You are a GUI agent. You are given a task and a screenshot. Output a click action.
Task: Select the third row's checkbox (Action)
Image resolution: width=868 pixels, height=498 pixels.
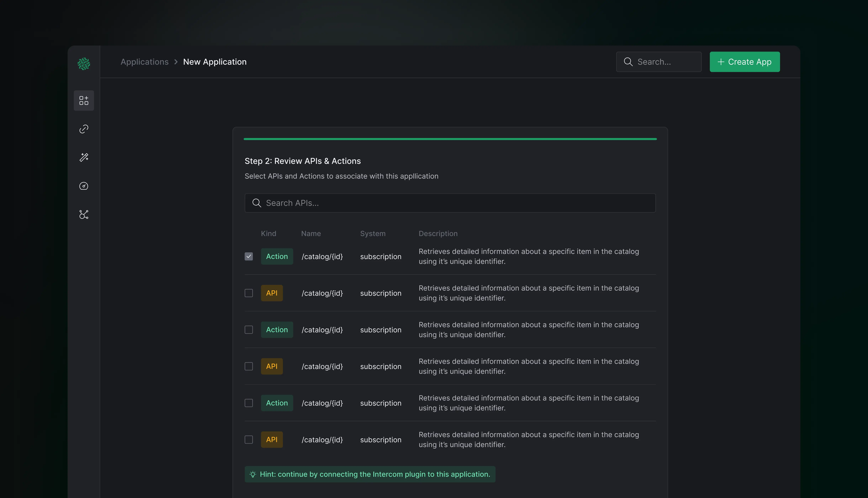click(x=249, y=330)
